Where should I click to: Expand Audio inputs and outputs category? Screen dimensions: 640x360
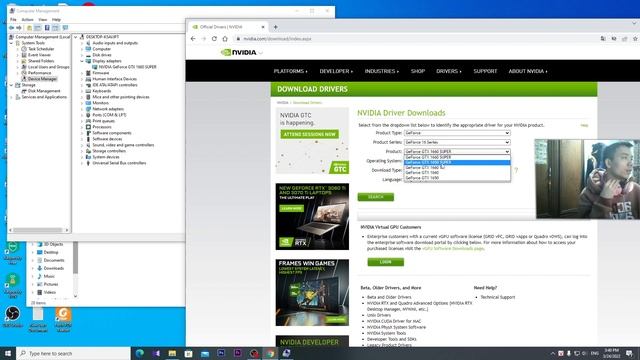pyautogui.click(x=82, y=43)
